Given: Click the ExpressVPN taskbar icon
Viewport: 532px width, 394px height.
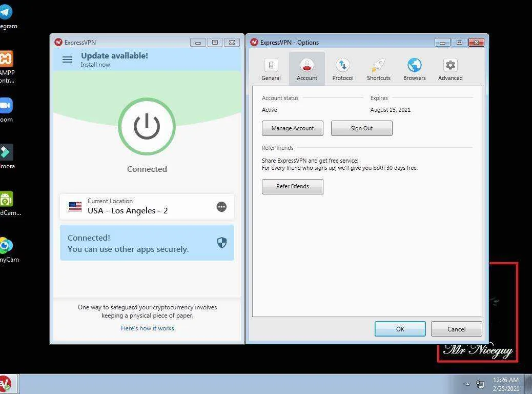Looking at the screenshot, I should pos(7,384).
